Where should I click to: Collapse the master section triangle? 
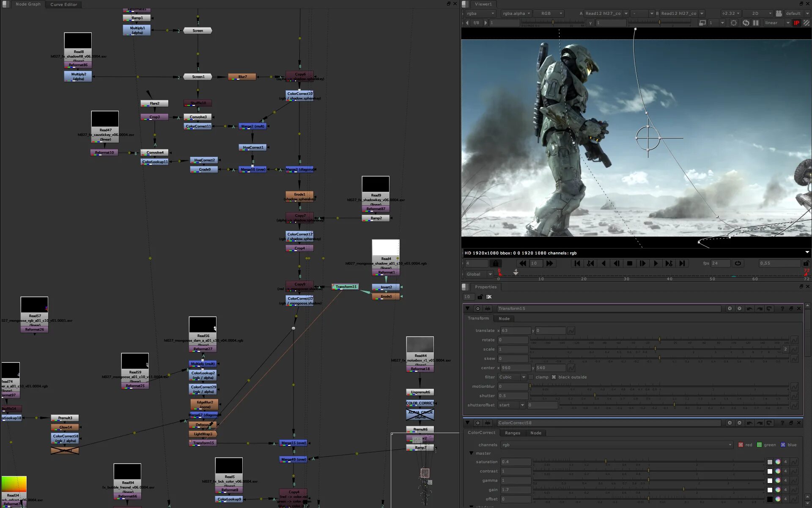pyautogui.click(x=471, y=453)
